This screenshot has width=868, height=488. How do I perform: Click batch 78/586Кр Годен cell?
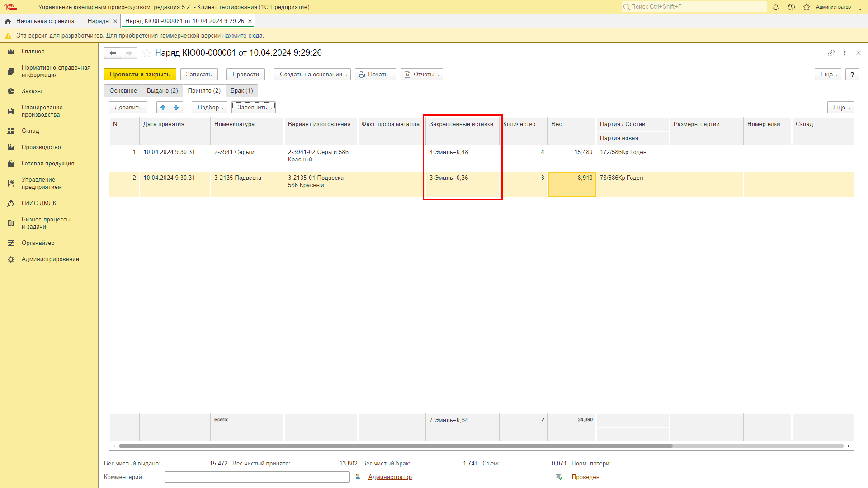(x=633, y=178)
